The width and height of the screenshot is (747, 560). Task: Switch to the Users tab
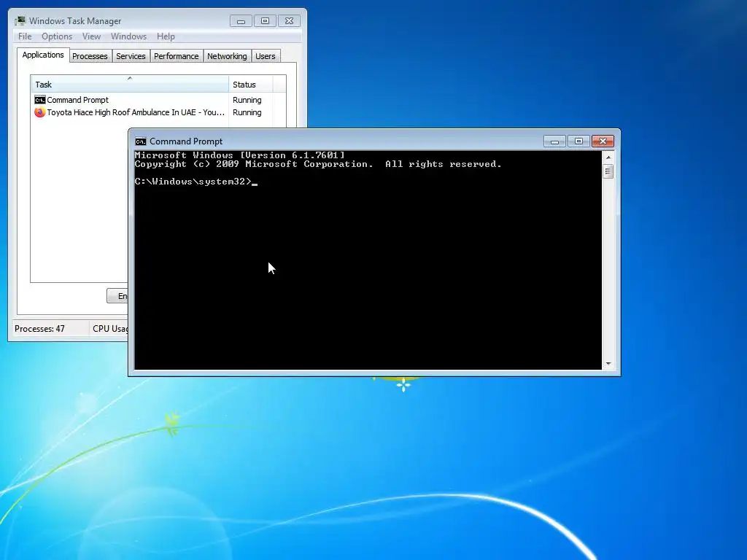pos(266,56)
